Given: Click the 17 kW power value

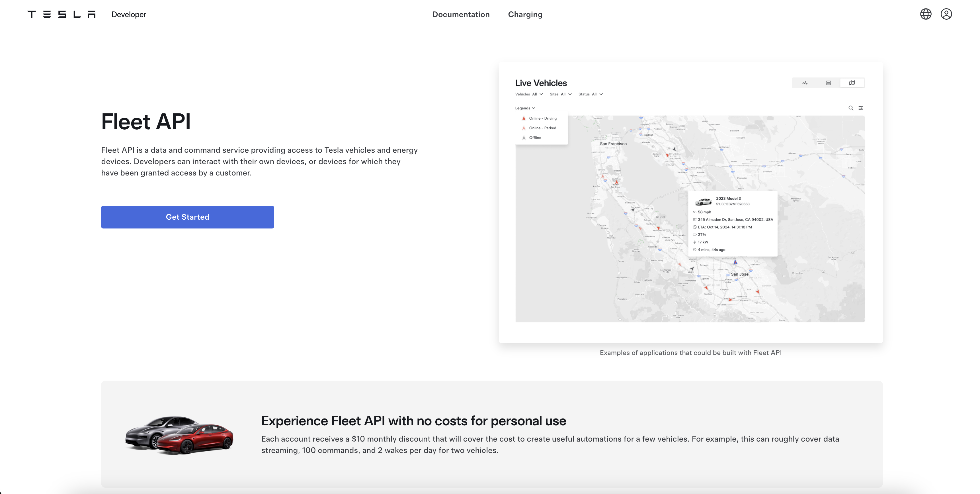Looking at the screenshot, I should [703, 242].
